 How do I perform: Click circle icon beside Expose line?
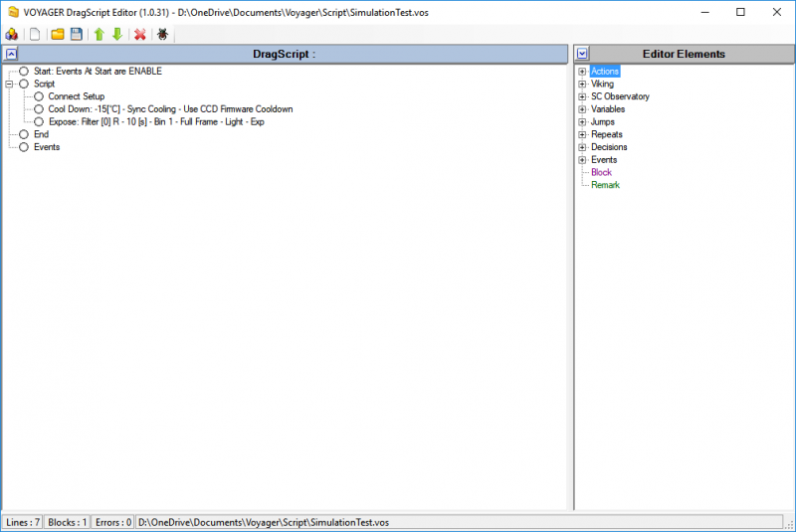(39, 122)
